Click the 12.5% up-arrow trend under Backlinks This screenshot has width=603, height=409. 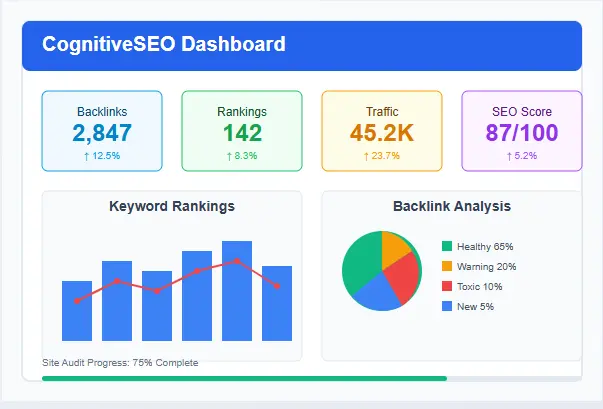102,156
